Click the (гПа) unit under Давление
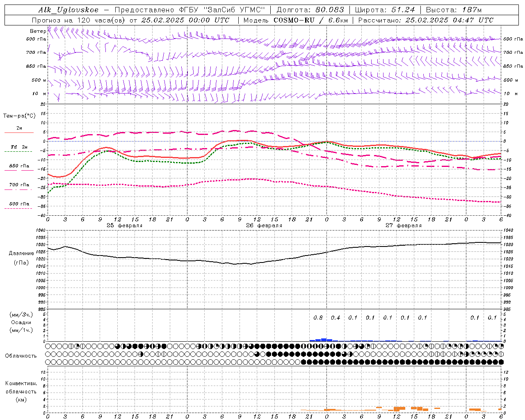The width and height of the screenshot is (525, 420). coord(21,262)
